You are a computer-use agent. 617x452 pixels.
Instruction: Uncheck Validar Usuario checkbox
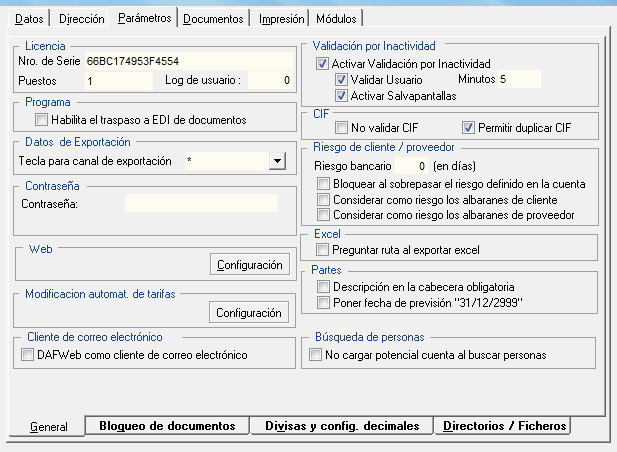(341, 79)
